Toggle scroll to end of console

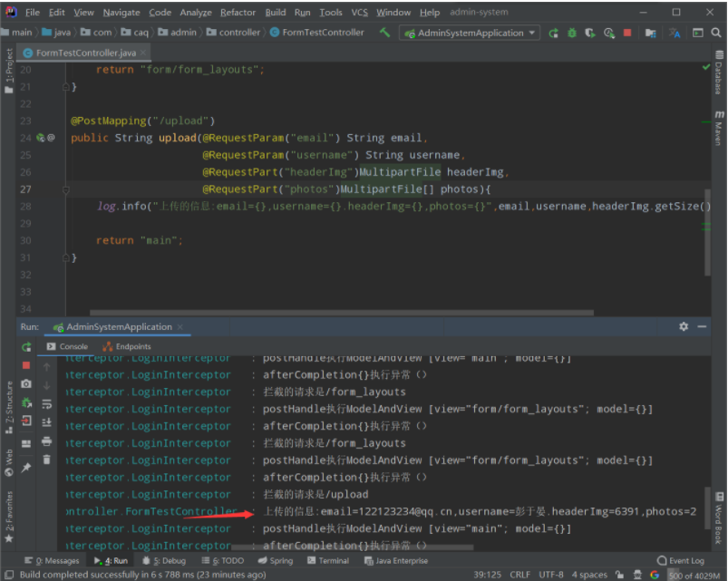click(47, 423)
